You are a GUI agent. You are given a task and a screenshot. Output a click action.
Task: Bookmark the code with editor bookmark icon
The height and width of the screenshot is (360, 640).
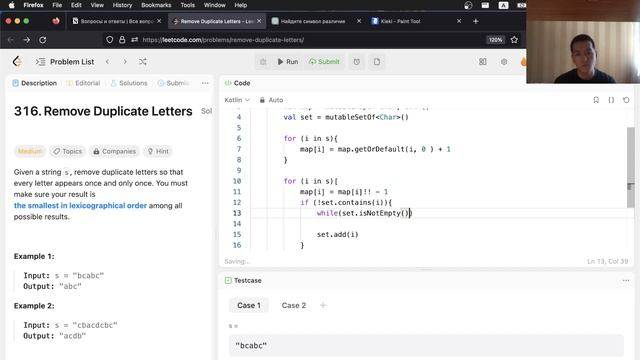[596, 100]
